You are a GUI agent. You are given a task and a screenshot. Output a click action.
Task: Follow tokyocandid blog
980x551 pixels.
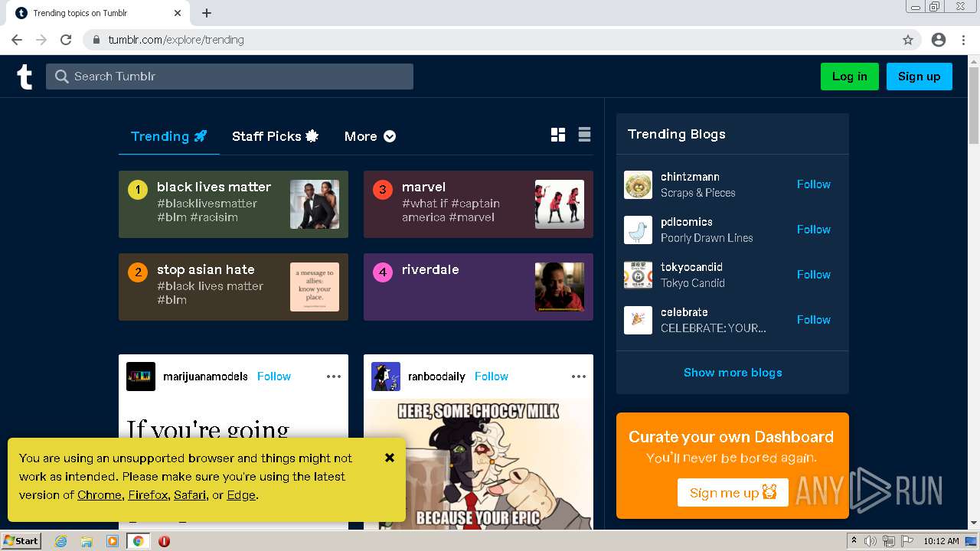click(813, 275)
